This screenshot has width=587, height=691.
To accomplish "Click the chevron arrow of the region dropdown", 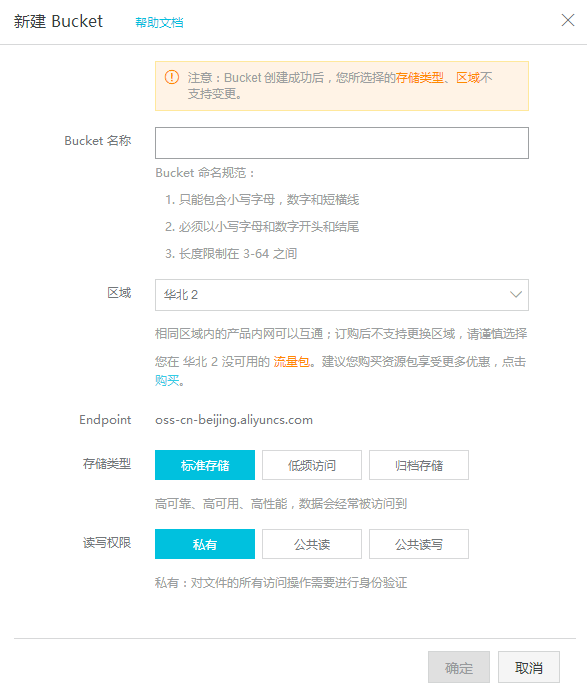I will pyautogui.click(x=516, y=294).
